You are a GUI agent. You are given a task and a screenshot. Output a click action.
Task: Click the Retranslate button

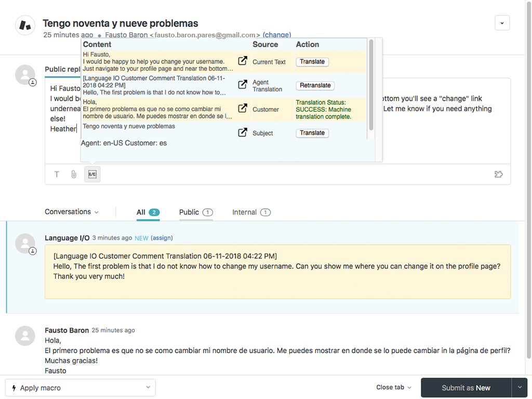coord(315,85)
